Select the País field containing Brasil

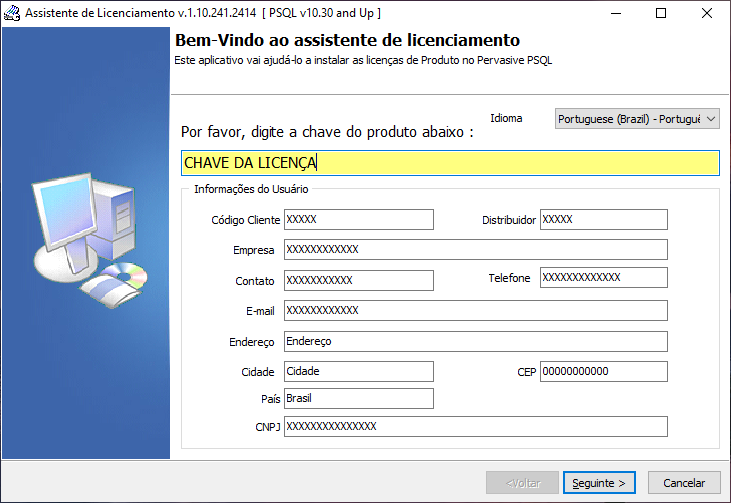tap(359, 398)
